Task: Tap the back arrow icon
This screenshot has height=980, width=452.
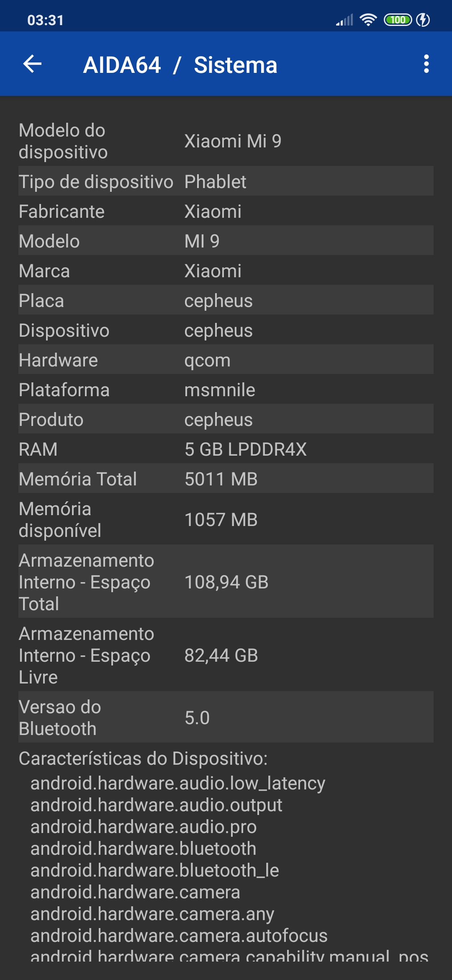Action: tap(32, 64)
